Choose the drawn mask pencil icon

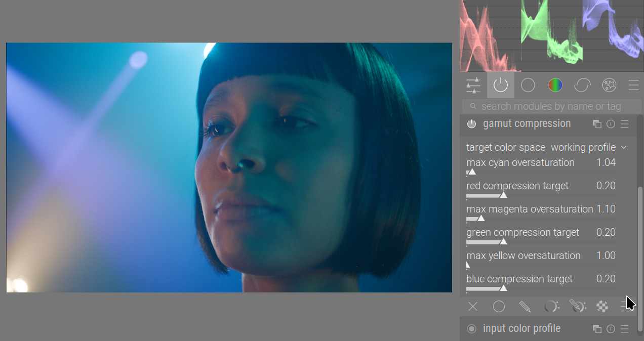(525, 306)
